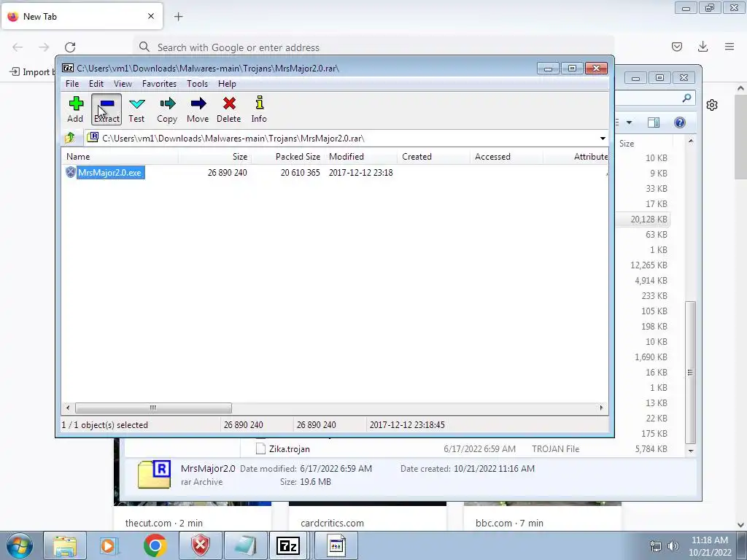Open Explorer view options dropdown arrow
This screenshot has width=747, height=560.
(x=629, y=122)
